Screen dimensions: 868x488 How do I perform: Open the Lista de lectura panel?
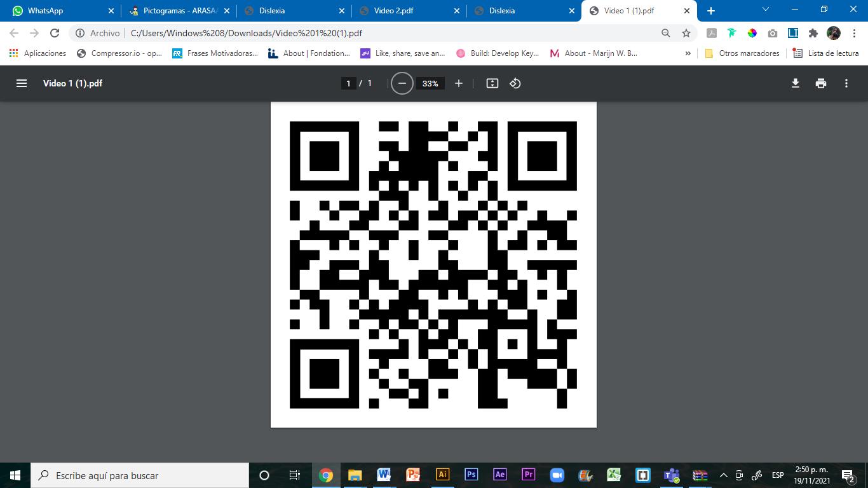(826, 53)
